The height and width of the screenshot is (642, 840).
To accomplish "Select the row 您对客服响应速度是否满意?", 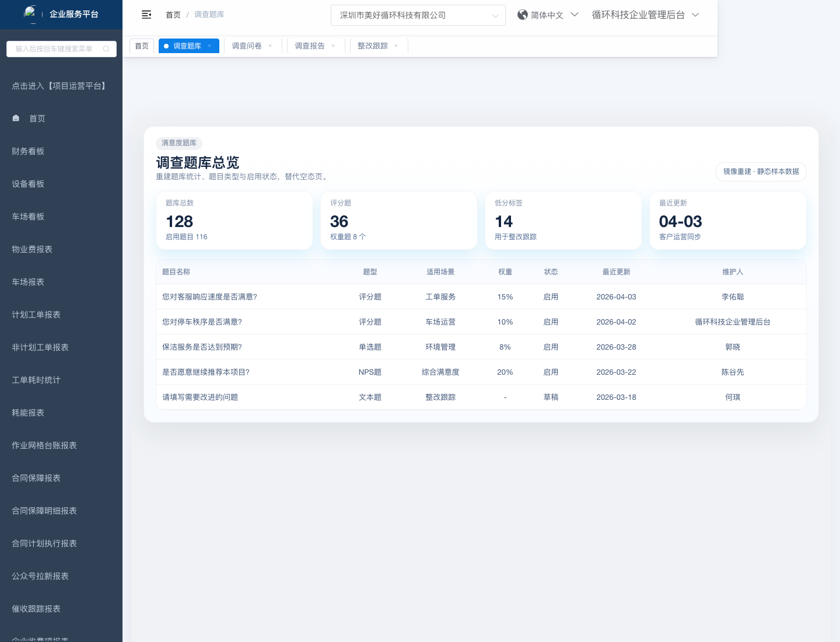I will point(209,297).
